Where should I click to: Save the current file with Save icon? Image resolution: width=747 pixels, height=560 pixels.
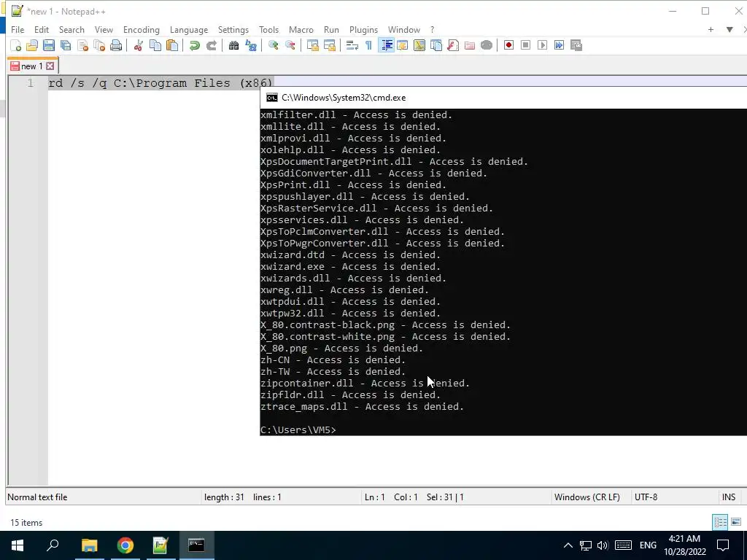click(x=49, y=45)
